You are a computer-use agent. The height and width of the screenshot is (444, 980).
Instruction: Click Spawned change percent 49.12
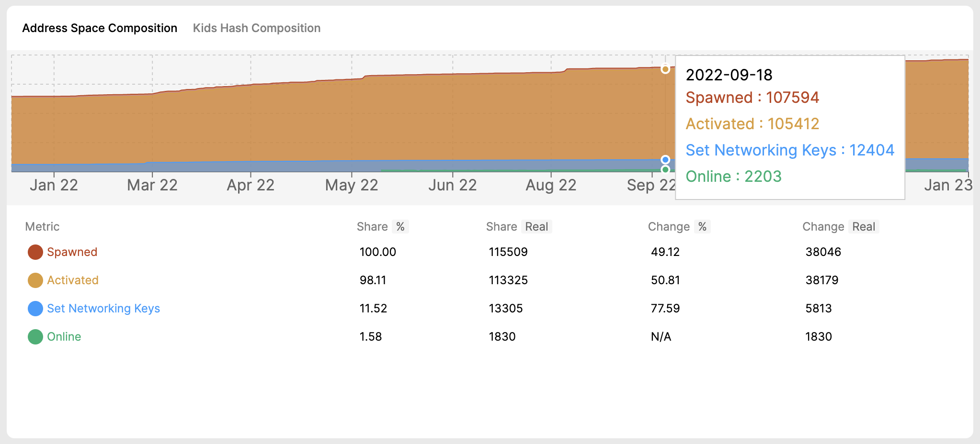pyautogui.click(x=665, y=252)
